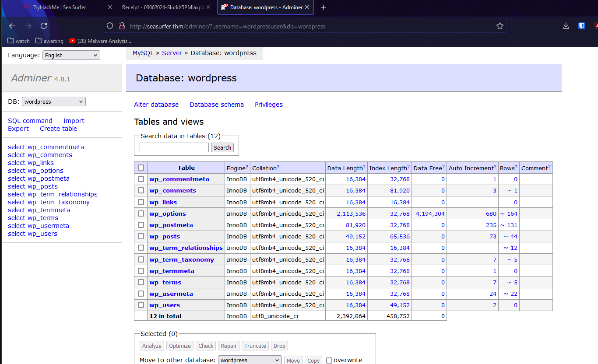The width and height of the screenshot is (598, 364).
Task: Check the wp_options row checkbox
Action: (x=141, y=213)
